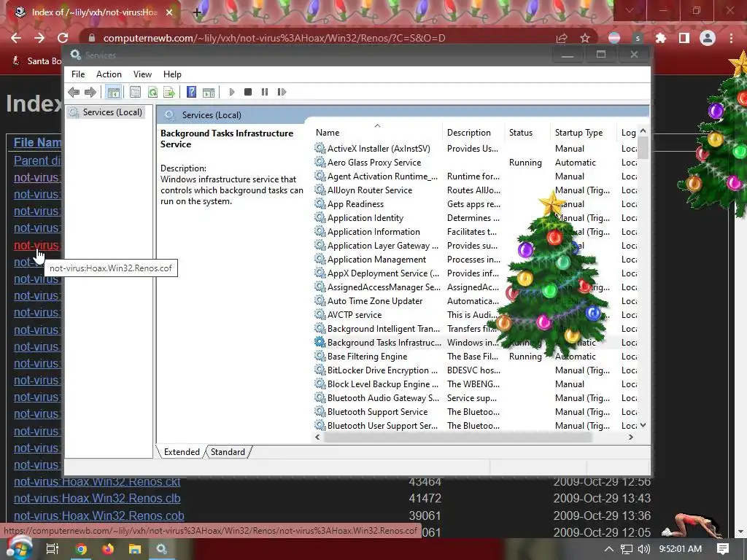Reload the page in Chrome
747x560 pixels.
tap(63, 38)
